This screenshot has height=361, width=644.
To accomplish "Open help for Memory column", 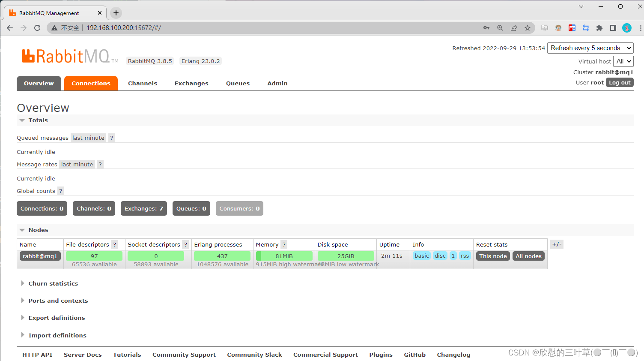I will [x=284, y=244].
